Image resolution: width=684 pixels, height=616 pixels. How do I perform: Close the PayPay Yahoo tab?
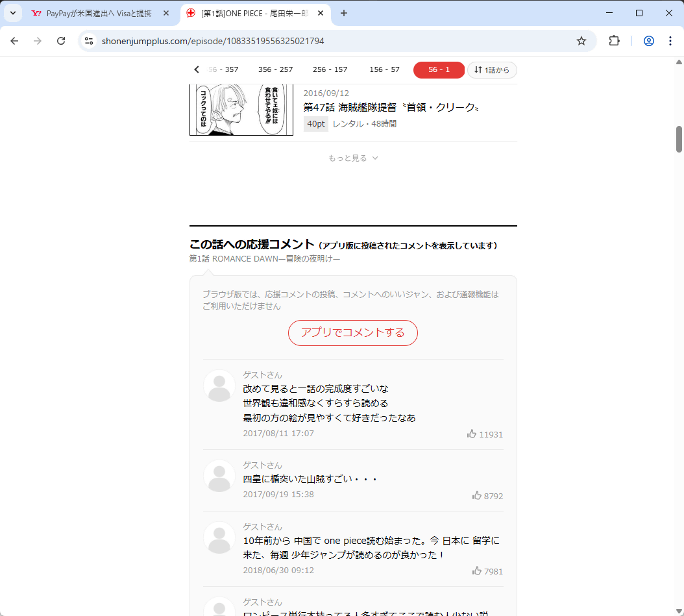[166, 13]
